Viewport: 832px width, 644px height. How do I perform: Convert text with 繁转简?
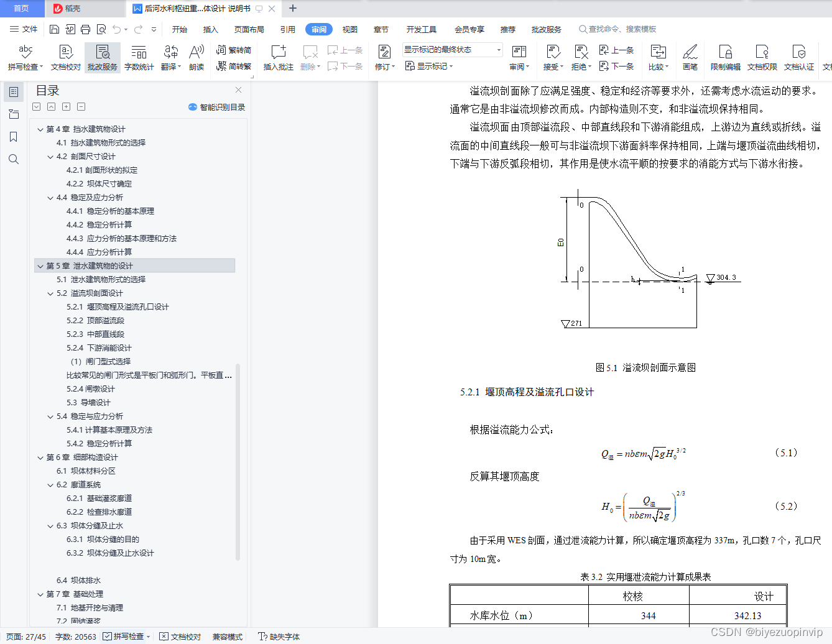(234, 50)
